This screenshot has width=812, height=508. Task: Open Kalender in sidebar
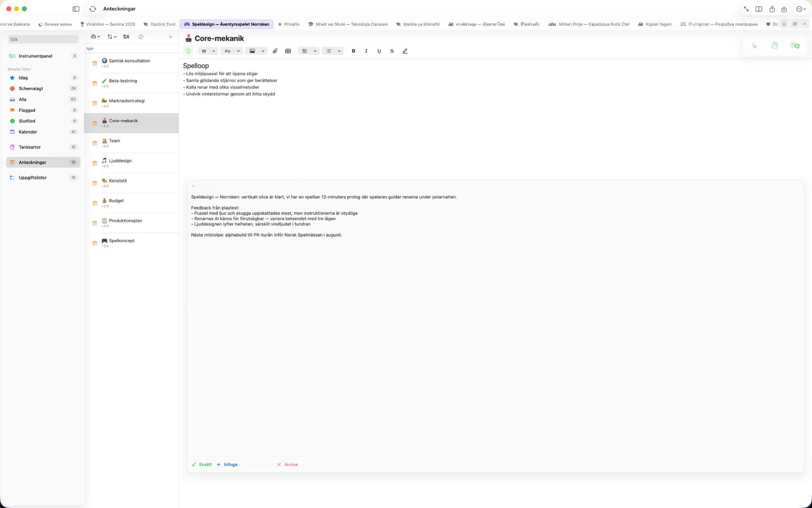pos(43,132)
